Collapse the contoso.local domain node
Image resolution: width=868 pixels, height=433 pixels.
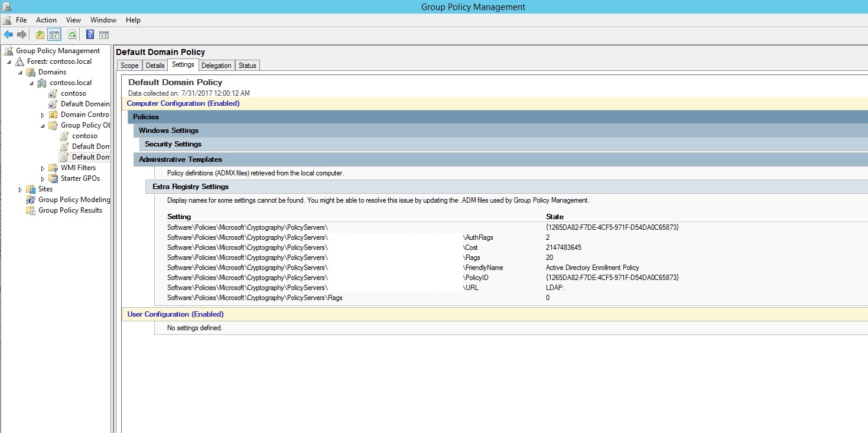31,83
